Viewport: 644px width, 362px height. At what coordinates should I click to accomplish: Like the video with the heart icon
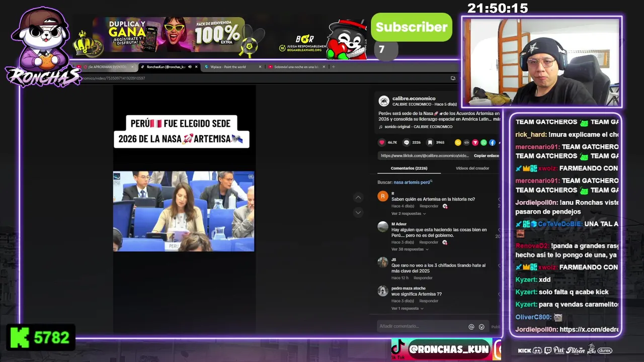coord(382,142)
